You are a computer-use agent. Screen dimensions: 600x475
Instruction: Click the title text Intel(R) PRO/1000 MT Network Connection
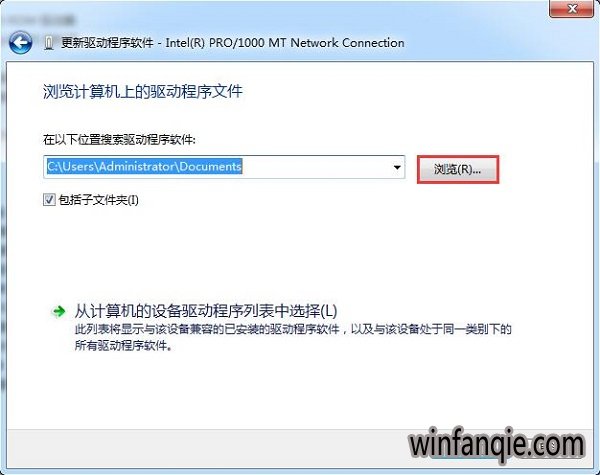[x=285, y=43]
